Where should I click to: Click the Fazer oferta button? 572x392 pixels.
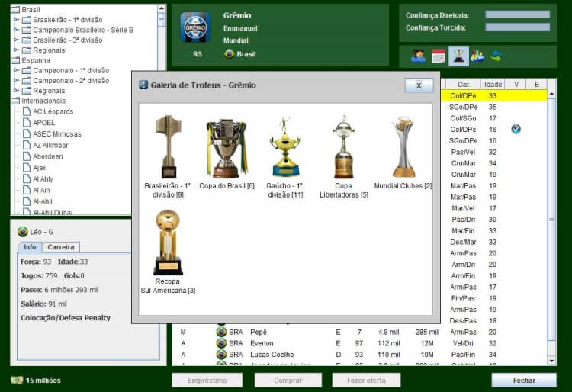click(366, 381)
